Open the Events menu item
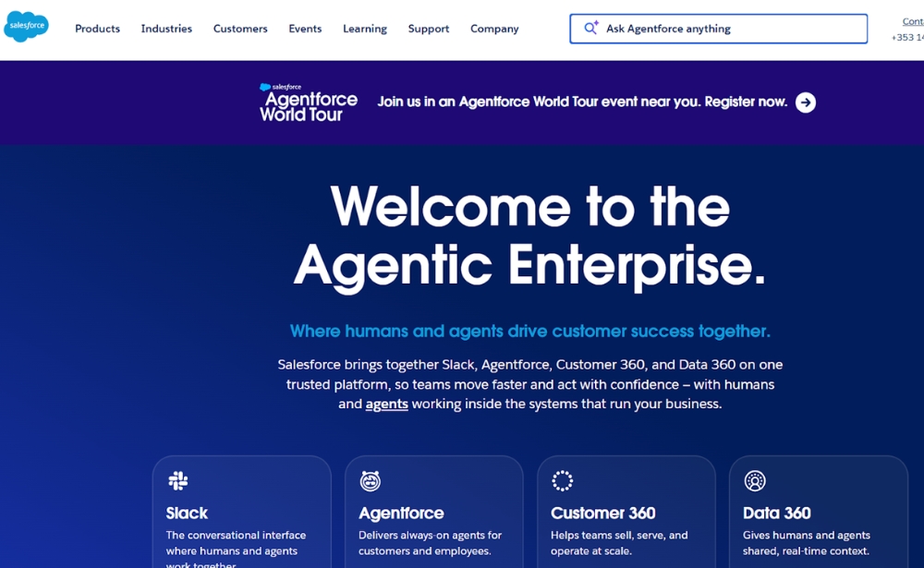The height and width of the screenshot is (568, 924). point(305,29)
